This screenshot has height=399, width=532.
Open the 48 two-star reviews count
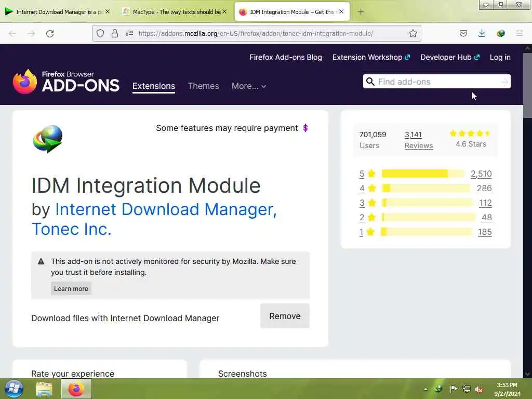[486, 218]
